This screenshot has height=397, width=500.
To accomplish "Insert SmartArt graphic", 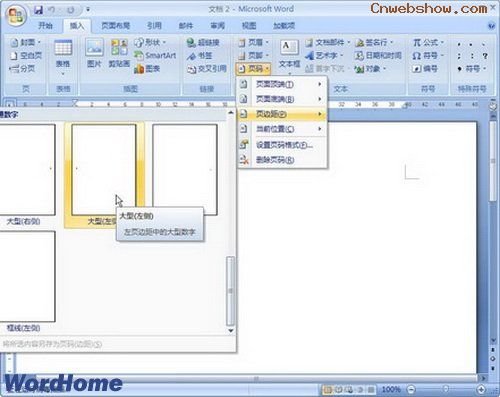I will pos(155,55).
